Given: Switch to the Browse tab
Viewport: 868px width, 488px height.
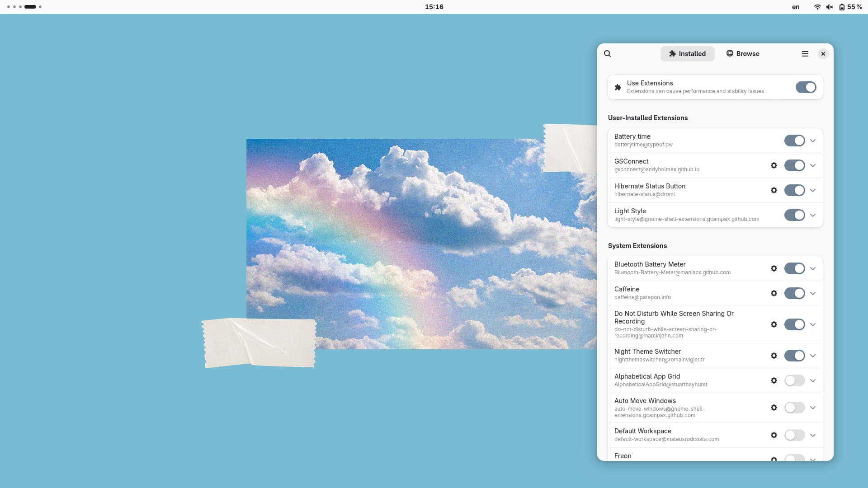Looking at the screenshot, I should (743, 54).
